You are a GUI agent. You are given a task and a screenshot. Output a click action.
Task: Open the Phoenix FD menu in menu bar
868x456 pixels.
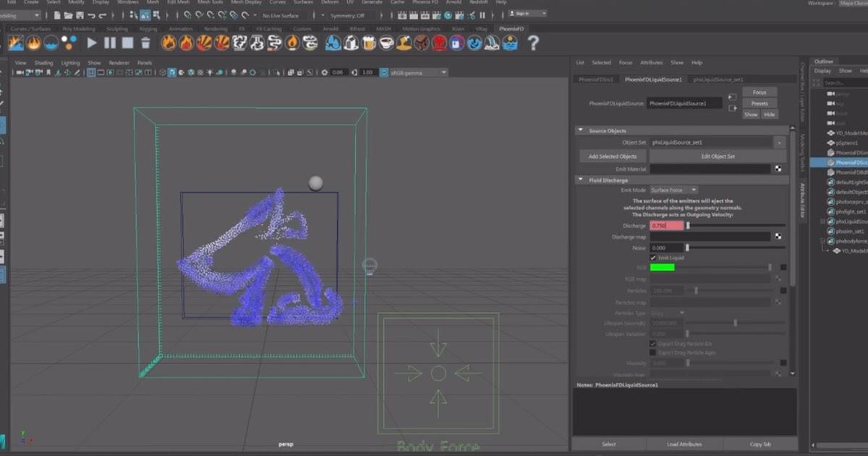pyautogui.click(x=425, y=2)
